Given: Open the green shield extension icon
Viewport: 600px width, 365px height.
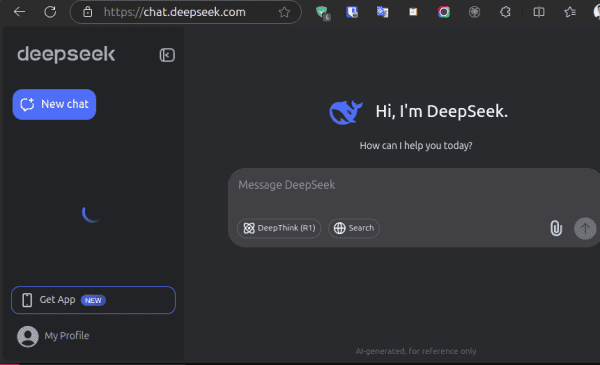Looking at the screenshot, I should pos(323,13).
